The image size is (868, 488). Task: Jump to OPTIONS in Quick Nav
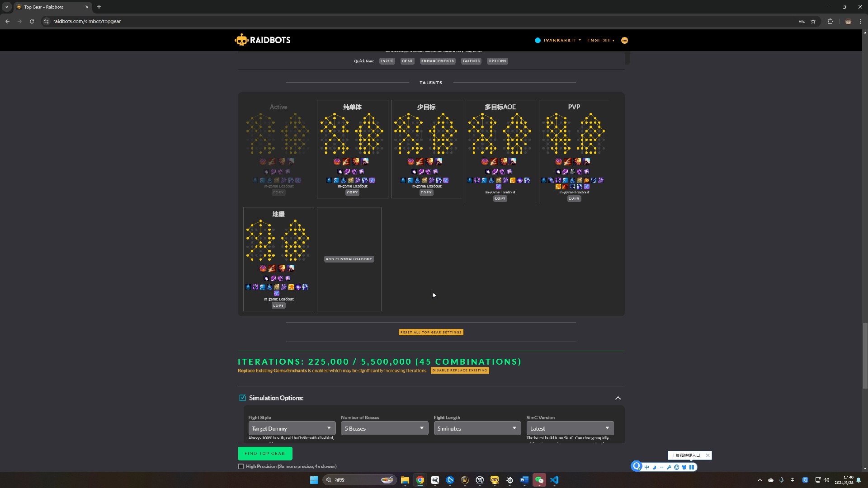coord(497,61)
